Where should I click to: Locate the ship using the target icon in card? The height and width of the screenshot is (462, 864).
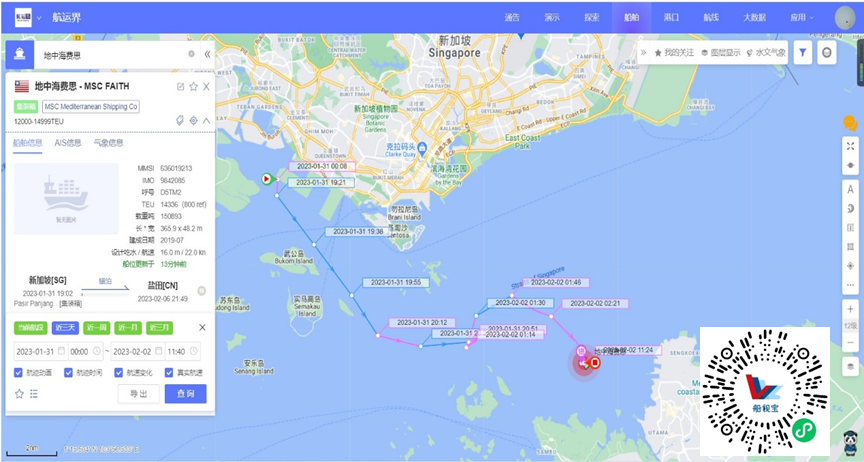coord(193,121)
